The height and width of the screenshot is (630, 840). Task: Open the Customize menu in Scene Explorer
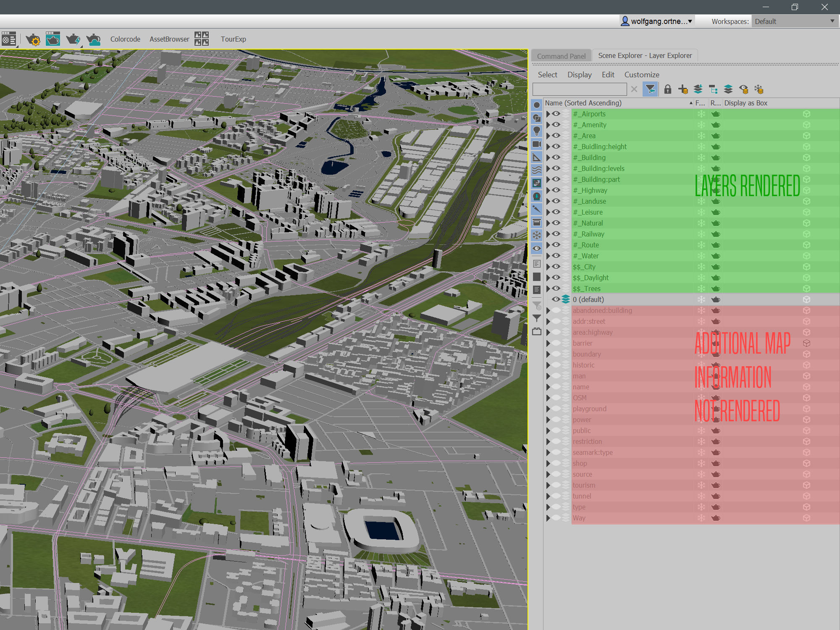(641, 75)
